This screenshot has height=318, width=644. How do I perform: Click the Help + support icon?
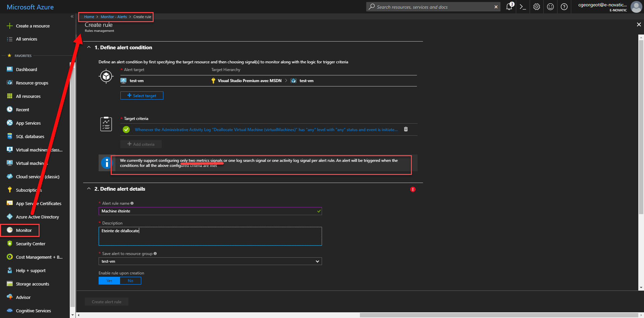(x=10, y=270)
